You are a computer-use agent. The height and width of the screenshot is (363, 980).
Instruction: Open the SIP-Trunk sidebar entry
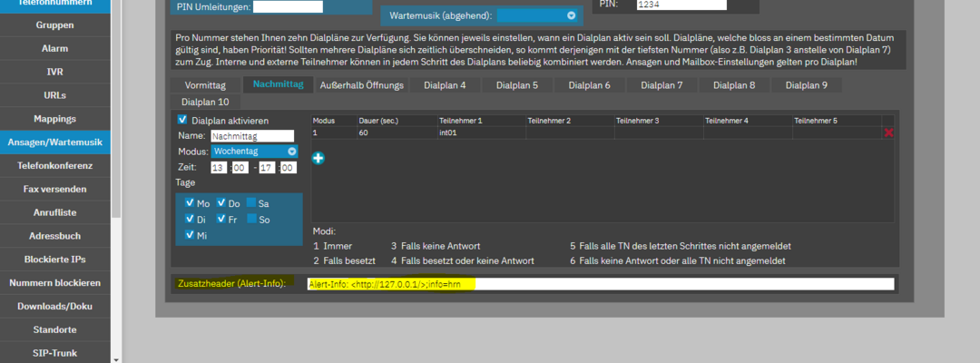(x=55, y=353)
